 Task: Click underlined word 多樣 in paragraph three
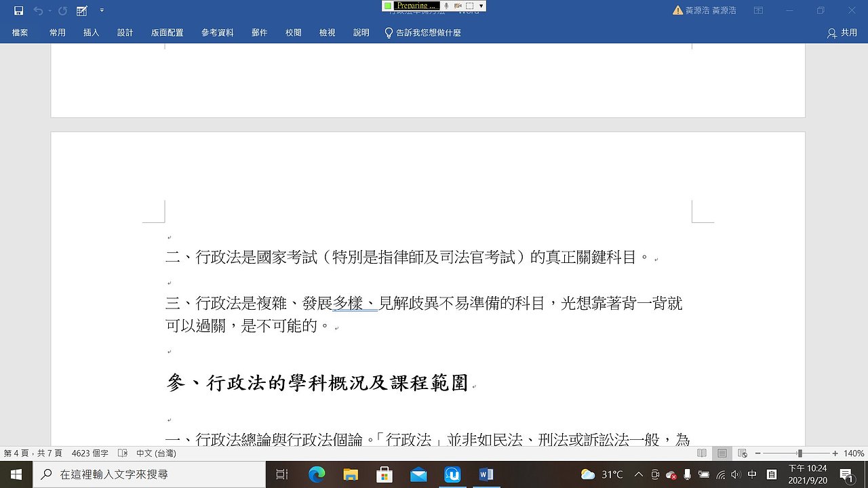(348, 303)
